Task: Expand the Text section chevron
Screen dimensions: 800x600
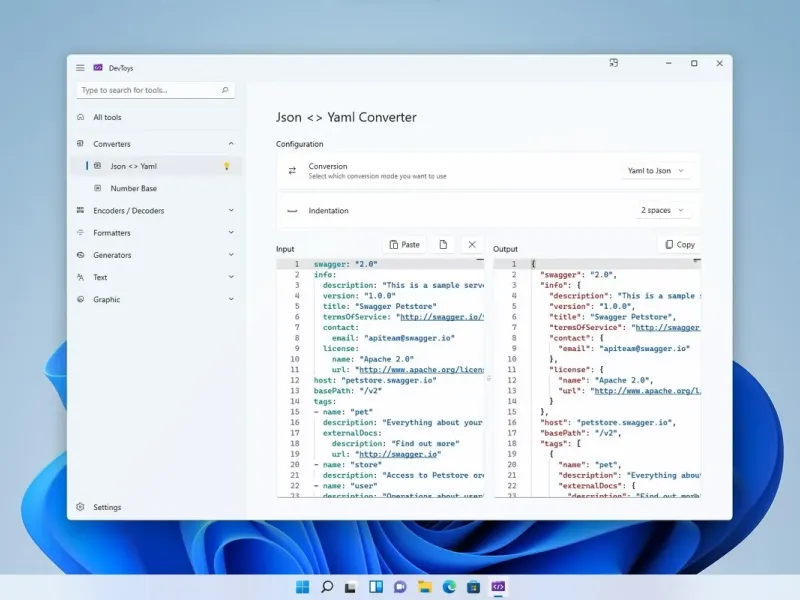Action: (231, 277)
